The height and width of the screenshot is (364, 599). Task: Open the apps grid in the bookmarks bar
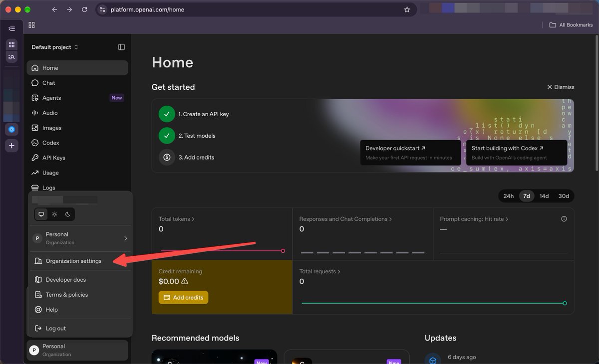pyautogui.click(x=31, y=25)
